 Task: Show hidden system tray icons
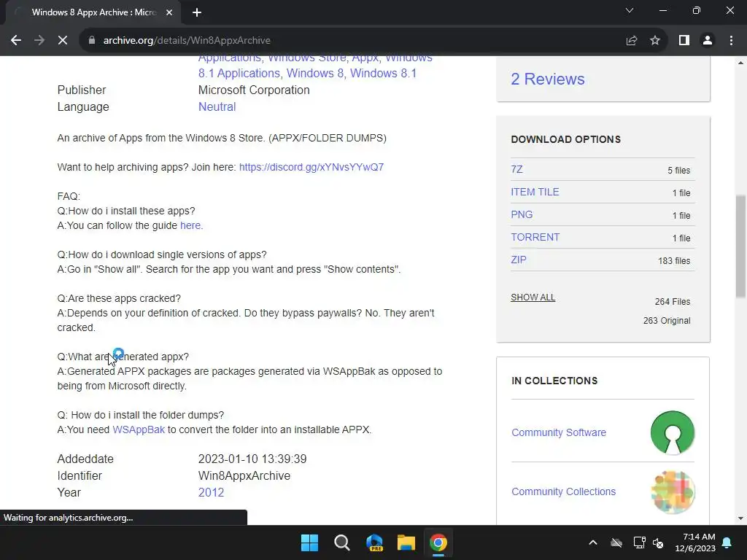pyautogui.click(x=593, y=542)
